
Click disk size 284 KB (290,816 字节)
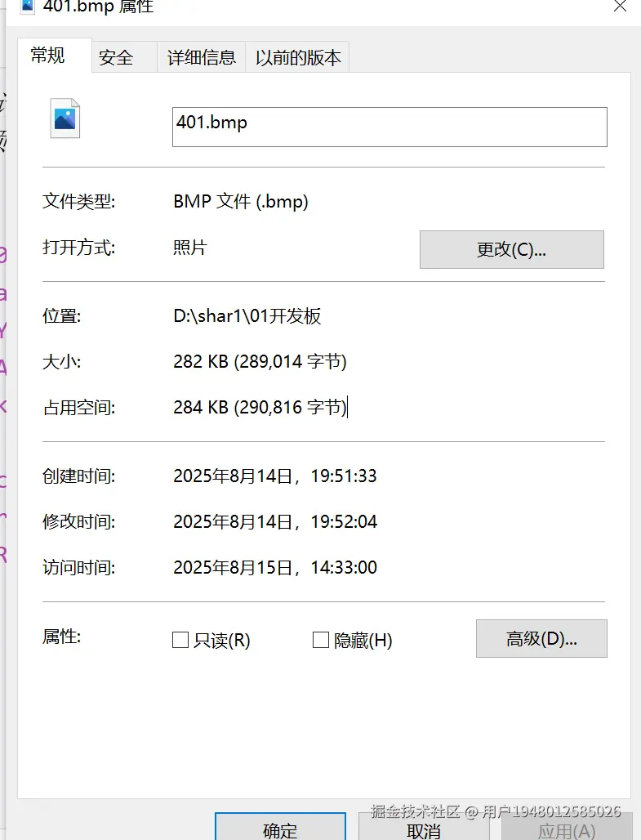tap(260, 407)
